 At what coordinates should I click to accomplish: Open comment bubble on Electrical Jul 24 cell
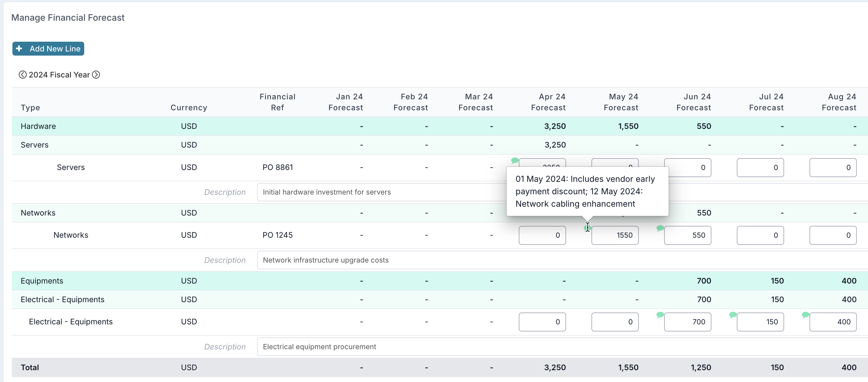tap(733, 315)
